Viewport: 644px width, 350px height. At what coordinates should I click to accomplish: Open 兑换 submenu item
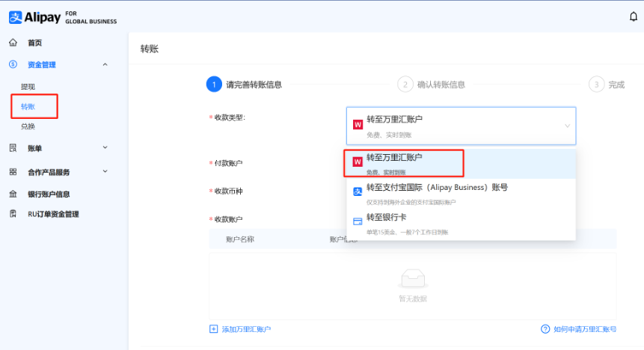pos(28,126)
